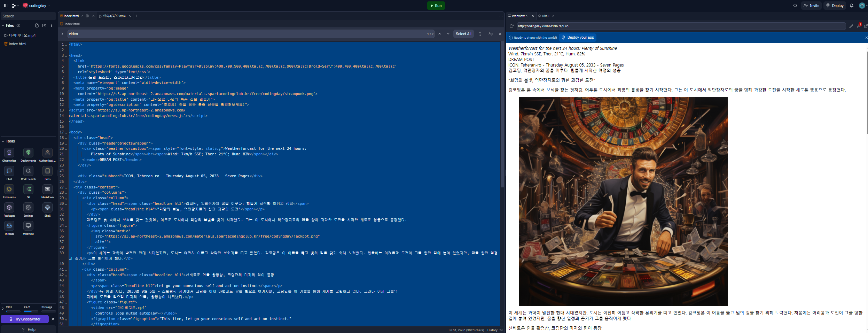868x333 pixels.
Task: Focus the sidebar Search field
Action: [x=28, y=16]
